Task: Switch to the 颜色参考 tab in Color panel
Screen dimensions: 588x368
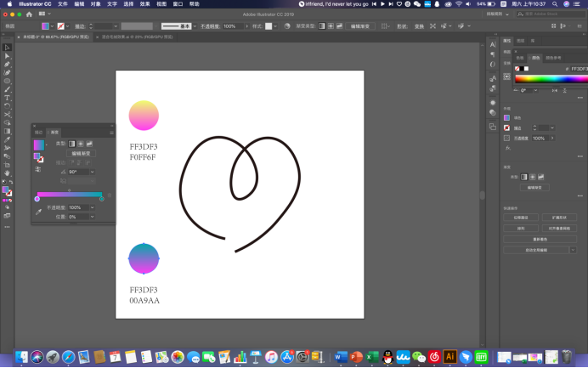Action: tap(553, 58)
